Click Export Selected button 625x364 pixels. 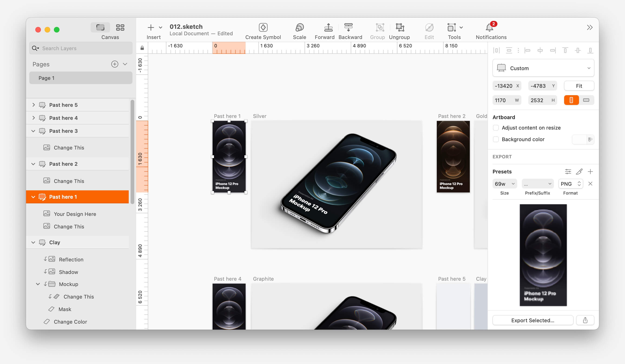point(533,320)
